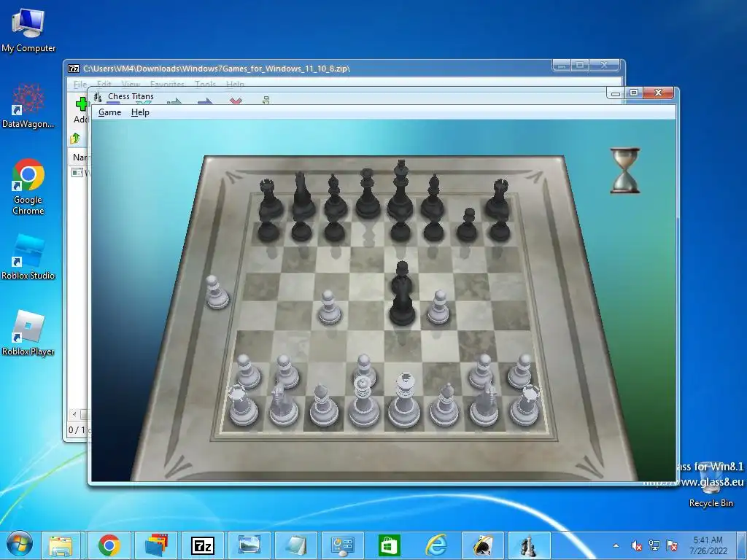Click the Chess Titans title bar icon
Image resolution: width=747 pixels, height=560 pixels.
[x=98, y=97]
